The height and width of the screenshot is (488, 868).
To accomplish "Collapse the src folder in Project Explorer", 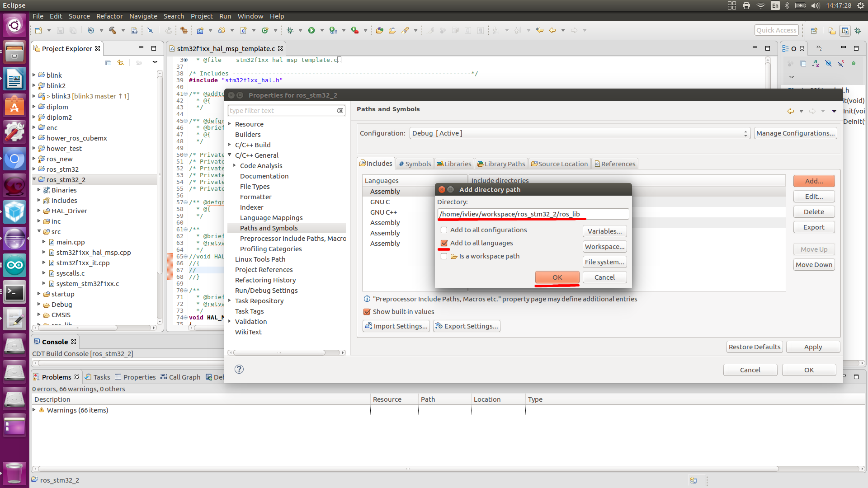I will [39, 231].
